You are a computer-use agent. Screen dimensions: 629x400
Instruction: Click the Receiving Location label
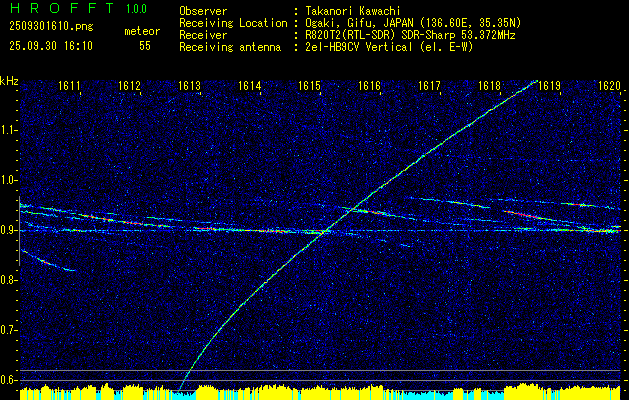click(233, 23)
